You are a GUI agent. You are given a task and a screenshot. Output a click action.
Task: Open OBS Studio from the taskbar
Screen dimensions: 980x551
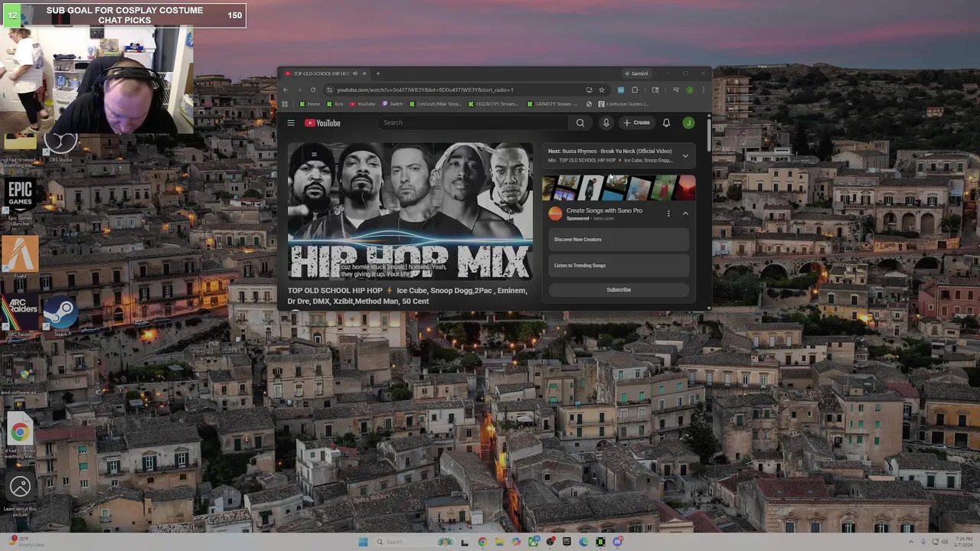pyautogui.click(x=550, y=542)
